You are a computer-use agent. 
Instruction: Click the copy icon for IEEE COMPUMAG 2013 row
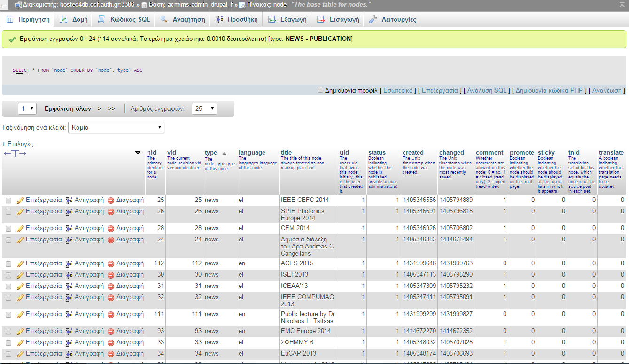69,298
